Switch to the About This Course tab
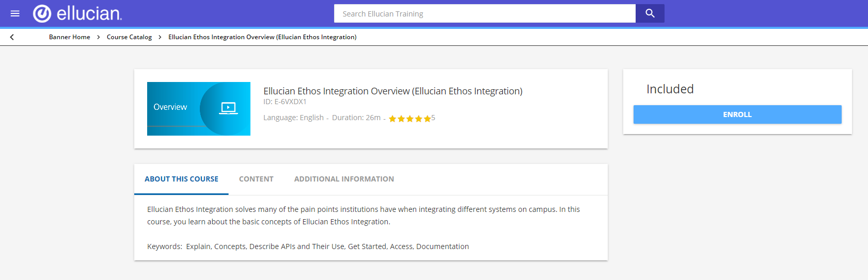 tap(181, 179)
